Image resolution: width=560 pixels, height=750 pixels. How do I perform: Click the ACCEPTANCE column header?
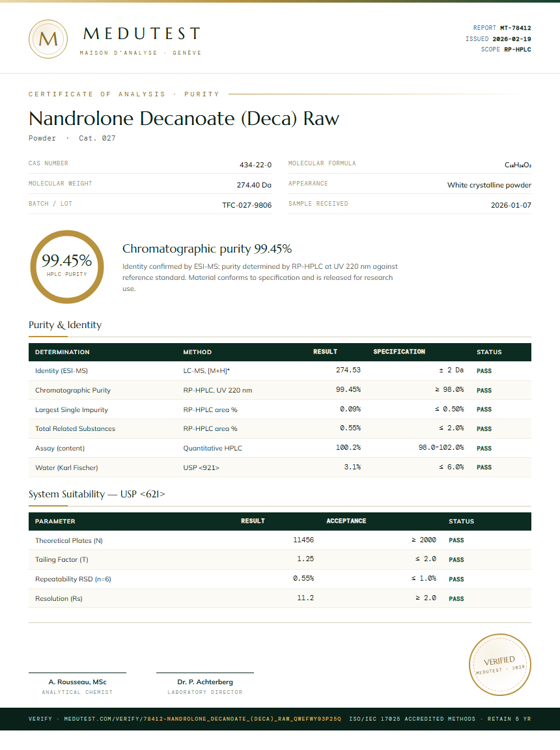coord(346,521)
